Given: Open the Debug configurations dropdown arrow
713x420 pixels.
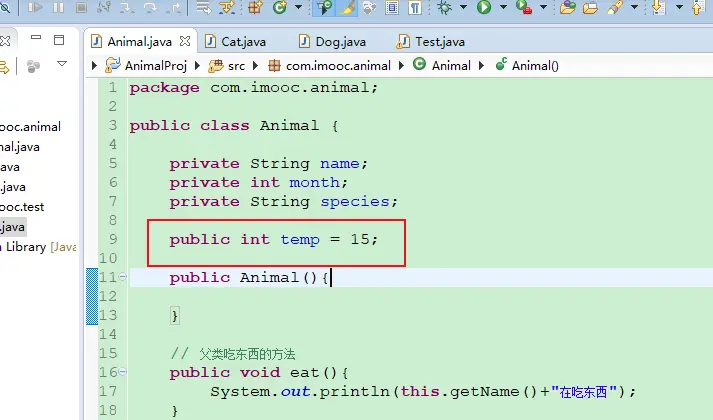Looking at the screenshot, I should coord(463,7).
